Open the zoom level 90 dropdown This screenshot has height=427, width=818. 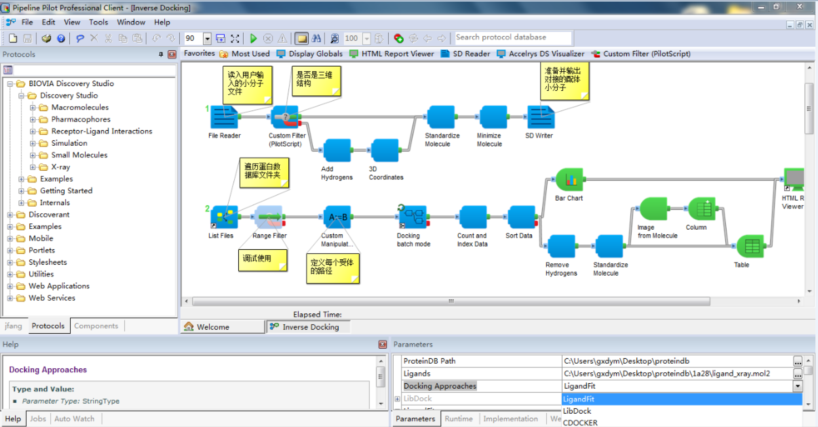207,39
